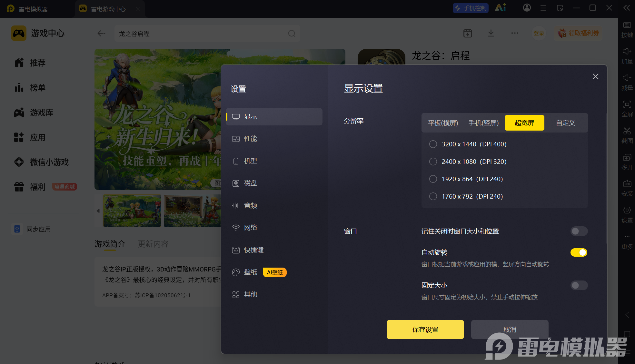
Task: Open the AI assistant icon in title bar
Action: pos(501,7)
